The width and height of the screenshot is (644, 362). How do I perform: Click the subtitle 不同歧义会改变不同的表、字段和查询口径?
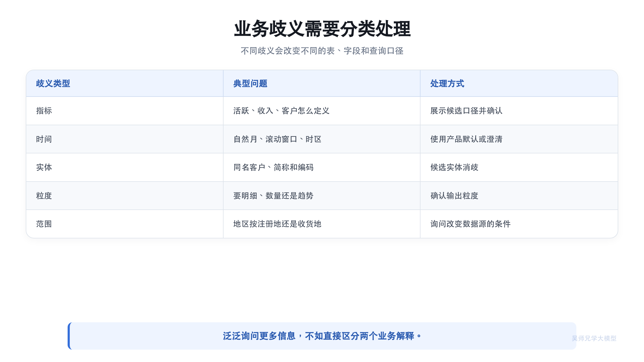point(322,51)
